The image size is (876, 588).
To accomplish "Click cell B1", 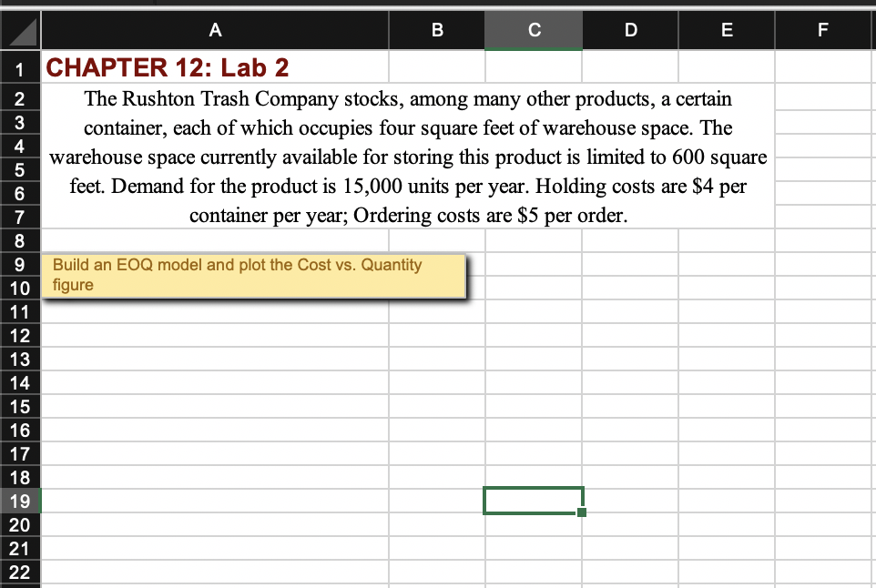I will [437, 67].
